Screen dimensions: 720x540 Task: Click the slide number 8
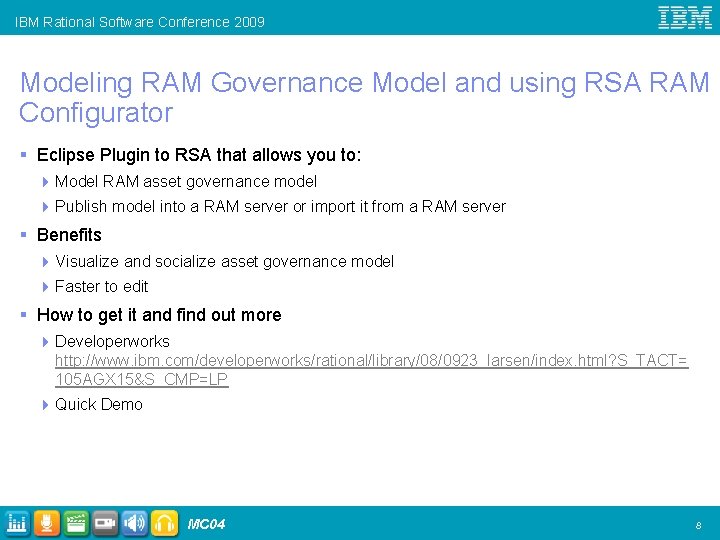(698, 525)
